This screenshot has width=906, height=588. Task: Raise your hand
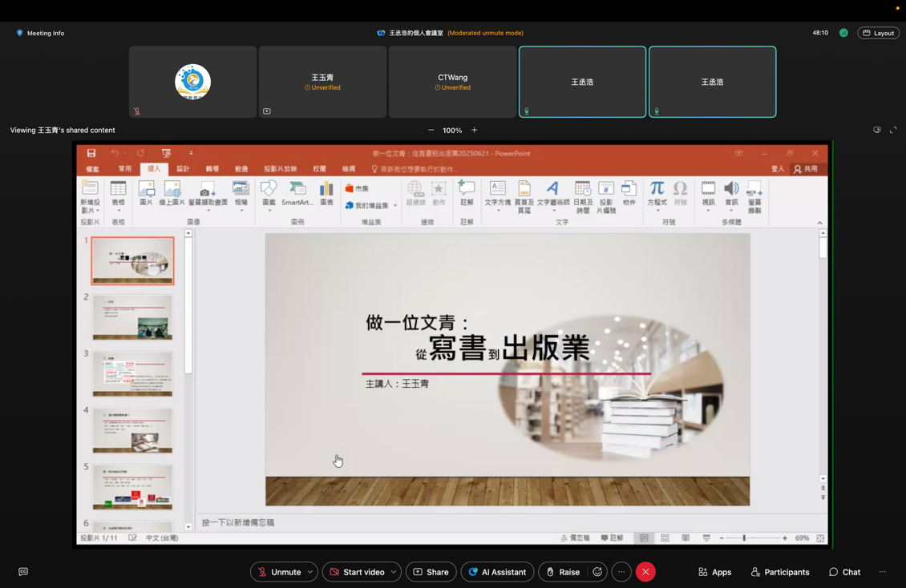(x=562, y=572)
